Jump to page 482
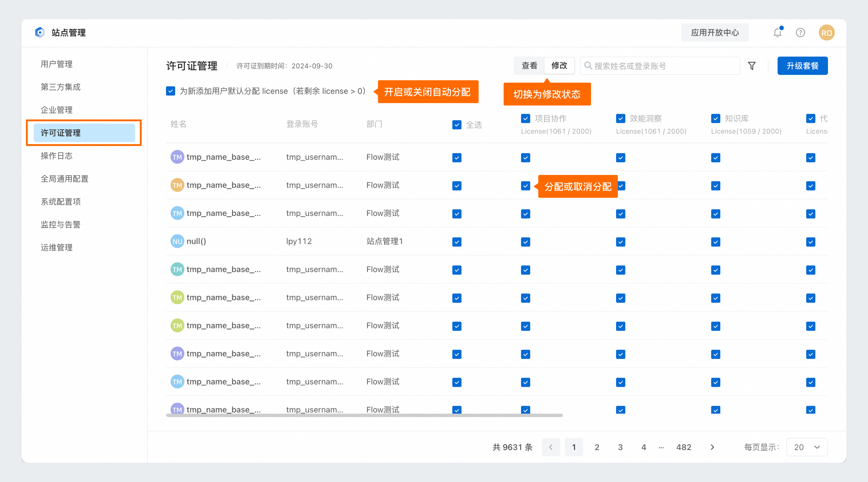Image resolution: width=868 pixels, height=482 pixels. [x=684, y=447]
